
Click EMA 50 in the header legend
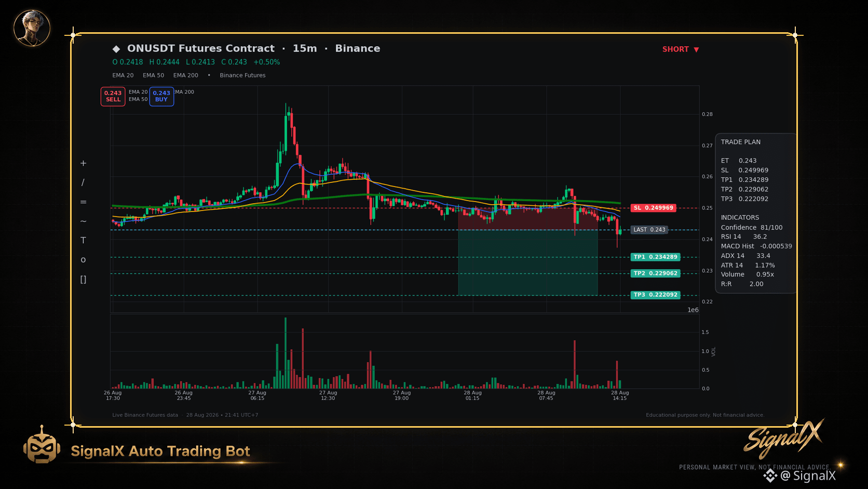click(x=154, y=75)
